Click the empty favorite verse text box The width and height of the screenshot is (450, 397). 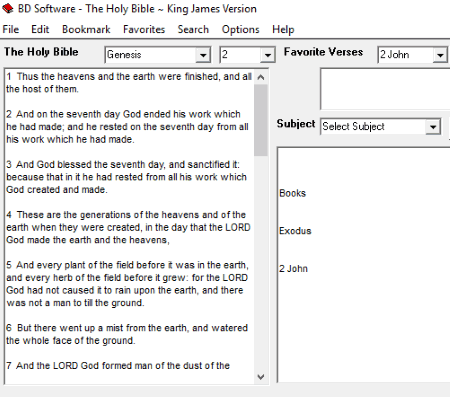tap(385, 89)
